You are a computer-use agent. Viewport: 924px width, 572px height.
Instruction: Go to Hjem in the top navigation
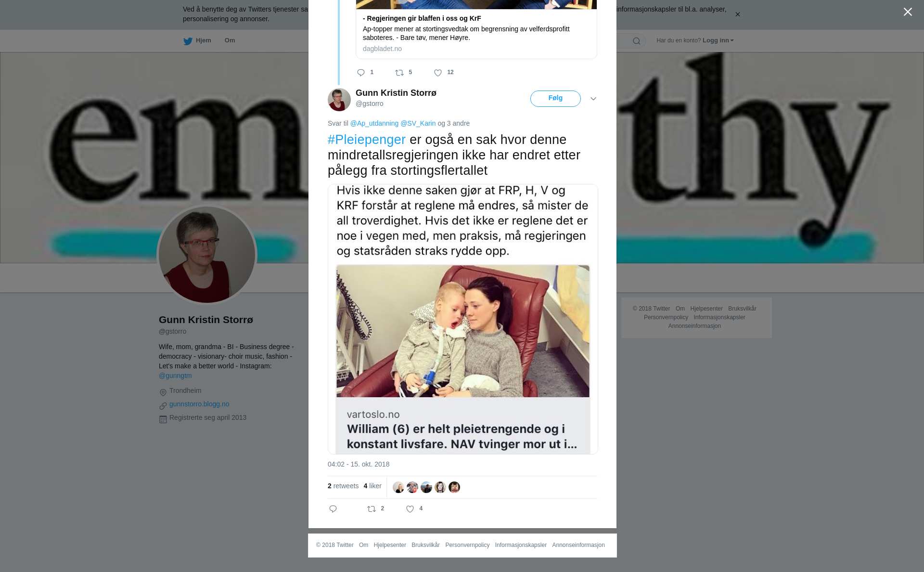[197, 40]
